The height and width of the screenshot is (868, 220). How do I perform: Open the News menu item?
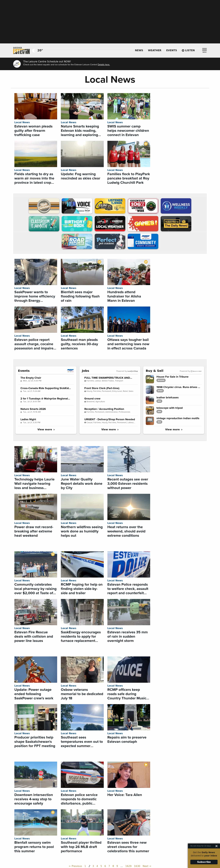pyautogui.click(x=139, y=51)
